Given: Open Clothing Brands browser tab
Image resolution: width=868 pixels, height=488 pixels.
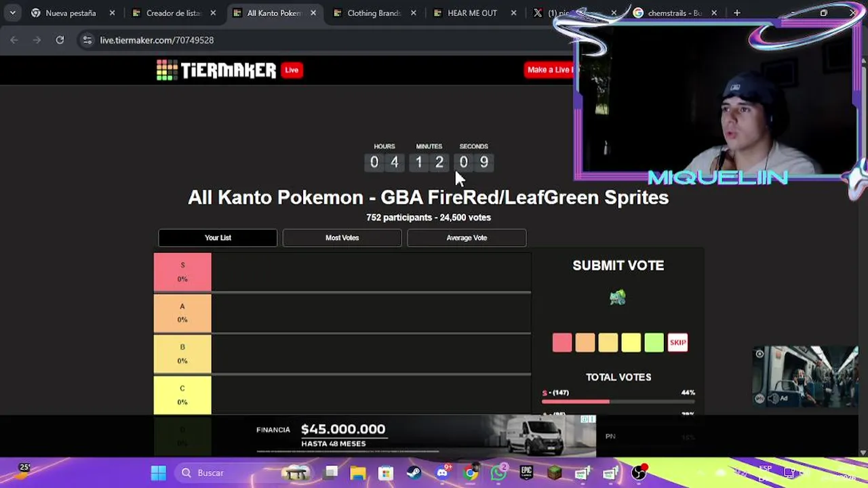Looking at the screenshot, I should pos(374,13).
